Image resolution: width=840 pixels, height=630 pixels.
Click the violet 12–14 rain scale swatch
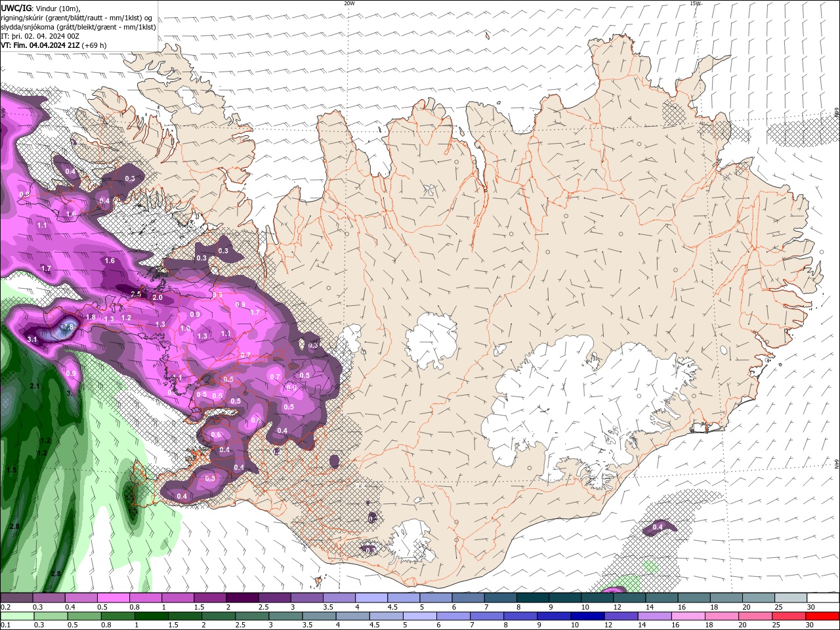click(621, 616)
